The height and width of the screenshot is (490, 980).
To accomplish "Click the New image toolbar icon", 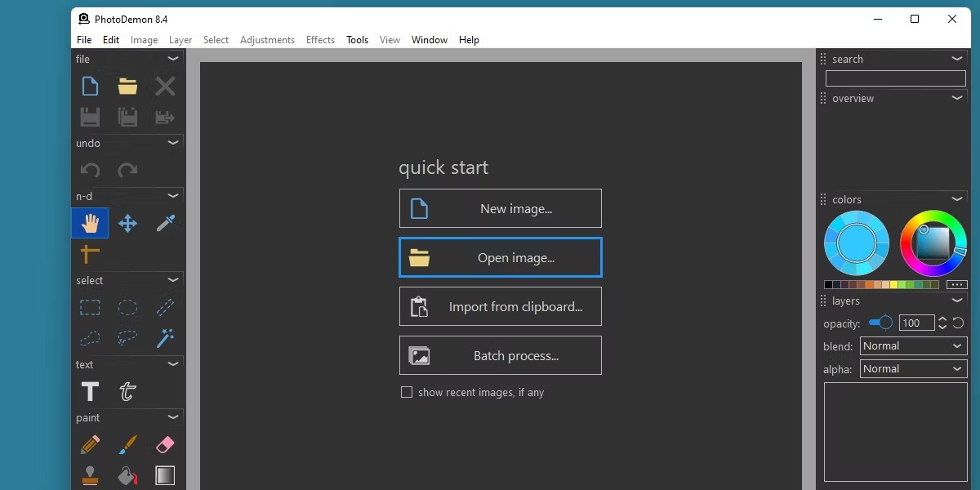I will 90,87.
